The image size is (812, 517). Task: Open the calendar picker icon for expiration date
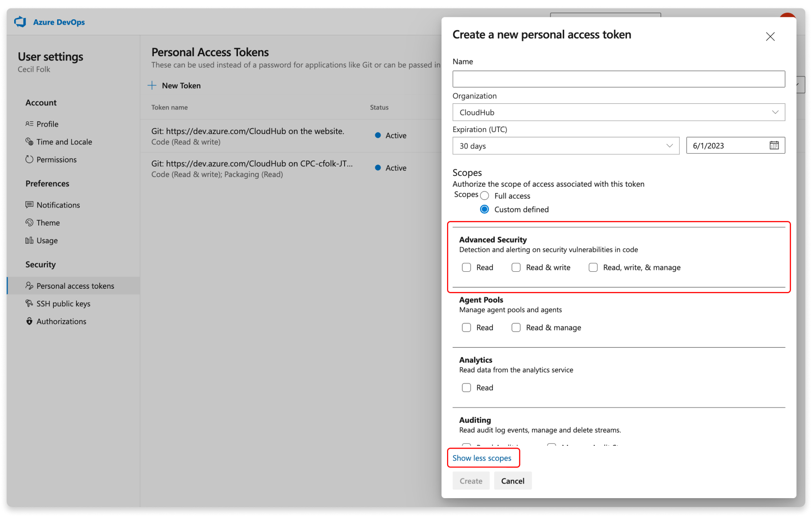774,145
